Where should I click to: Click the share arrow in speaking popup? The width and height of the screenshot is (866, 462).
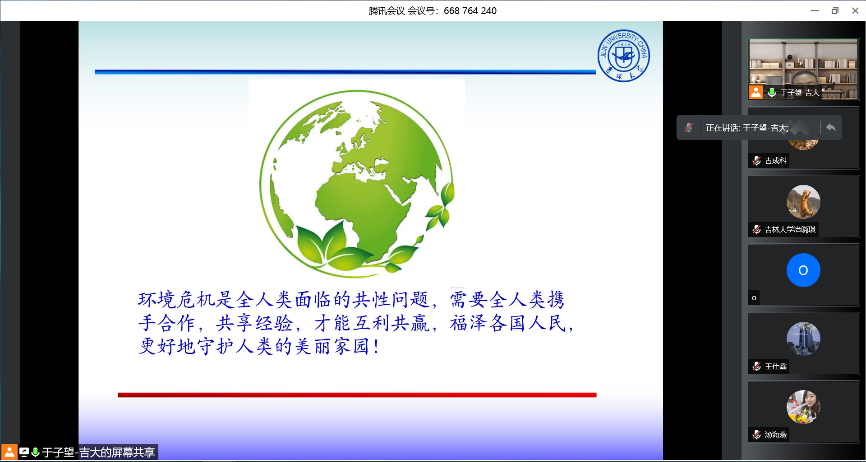830,127
